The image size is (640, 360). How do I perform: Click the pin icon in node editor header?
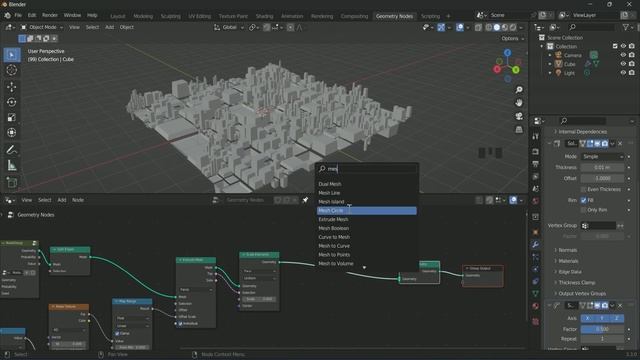click(x=305, y=200)
